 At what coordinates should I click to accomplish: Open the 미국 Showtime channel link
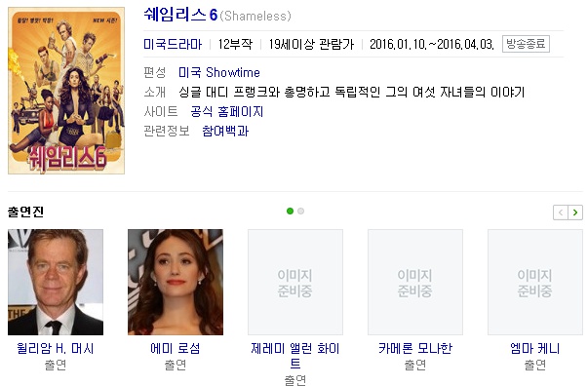click(219, 72)
